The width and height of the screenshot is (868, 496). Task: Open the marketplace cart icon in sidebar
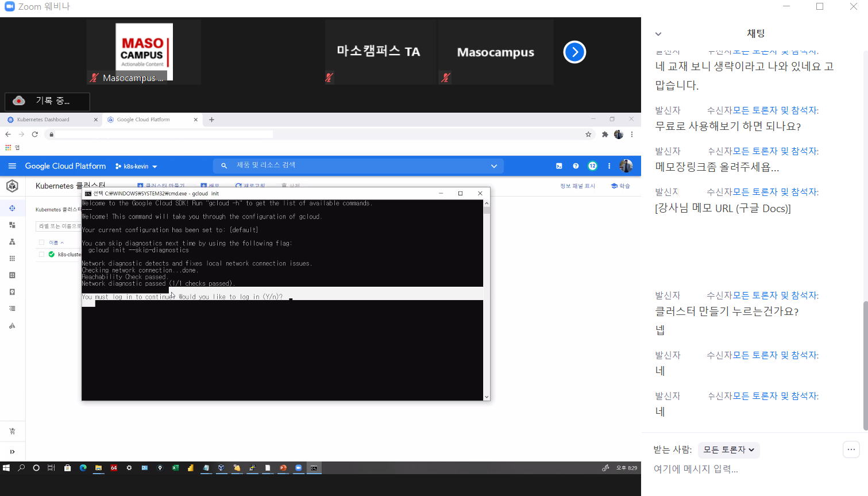[12, 431]
